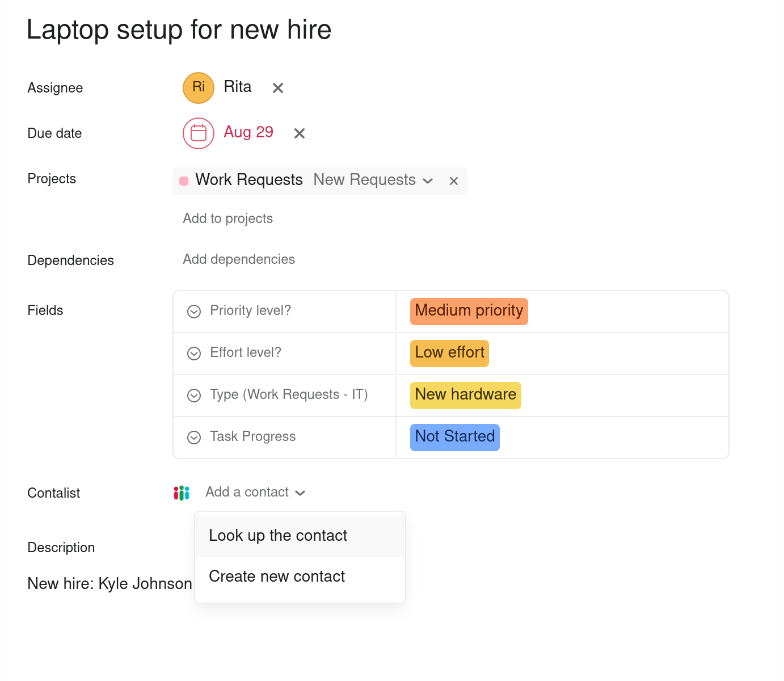Viewport: 784px width, 681px height.
Task: Change the Medium priority tag value
Action: point(469,311)
